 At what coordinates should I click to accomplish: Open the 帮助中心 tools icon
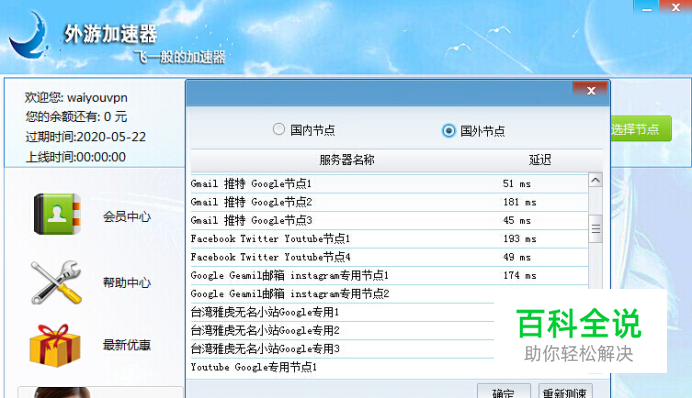tap(56, 282)
